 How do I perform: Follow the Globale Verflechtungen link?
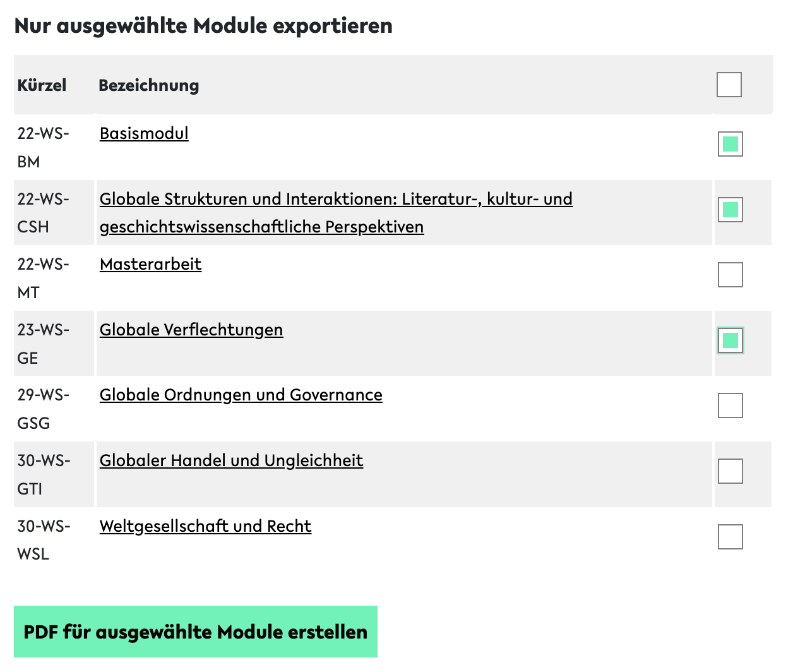tap(191, 330)
